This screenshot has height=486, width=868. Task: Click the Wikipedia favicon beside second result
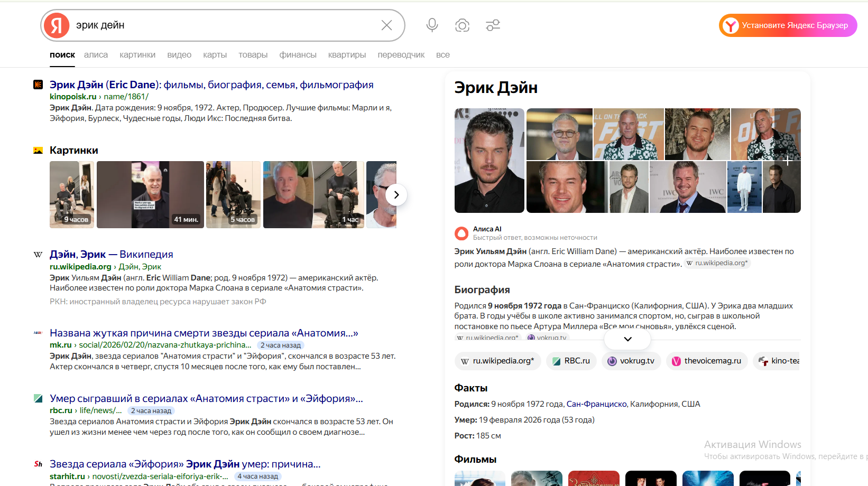(x=38, y=255)
